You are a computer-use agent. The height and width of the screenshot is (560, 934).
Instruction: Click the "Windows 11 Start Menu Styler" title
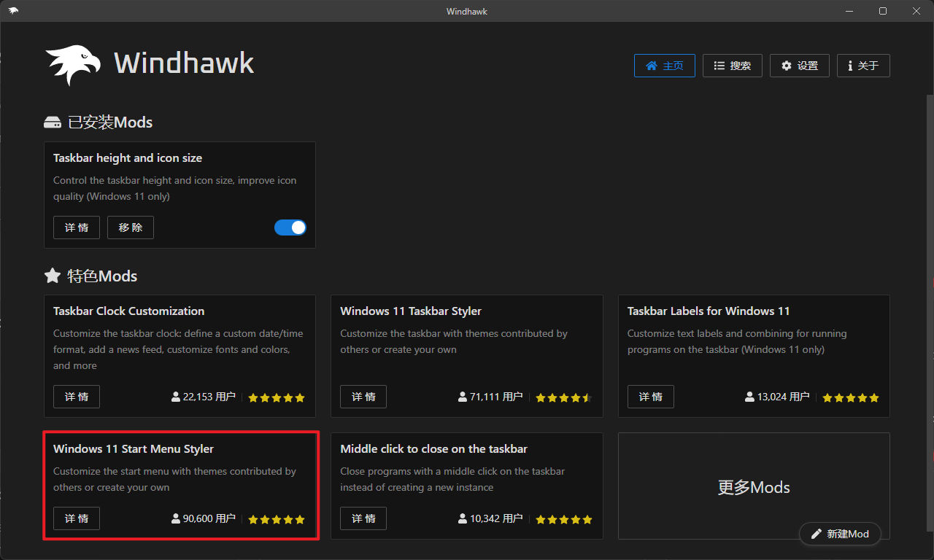(x=134, y=448)
